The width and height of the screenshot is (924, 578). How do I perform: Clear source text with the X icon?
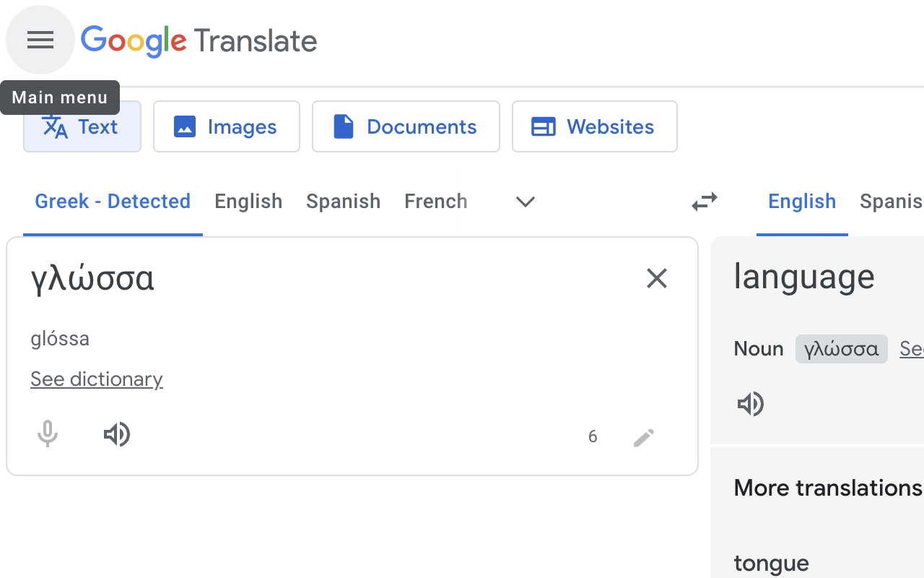[x=657, y=278]
